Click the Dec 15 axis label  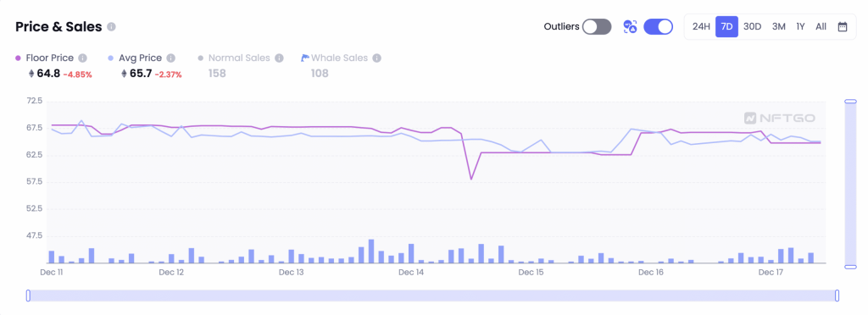[x=531, y=273]
